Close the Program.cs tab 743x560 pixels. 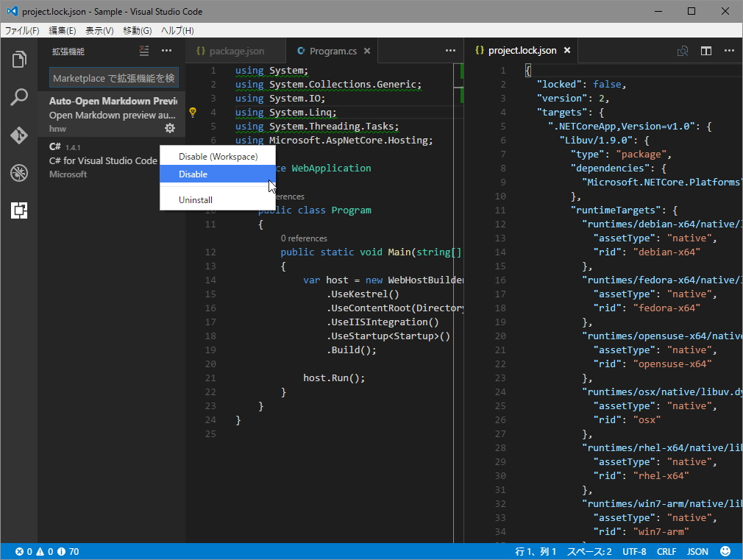(x=367, y=51)
